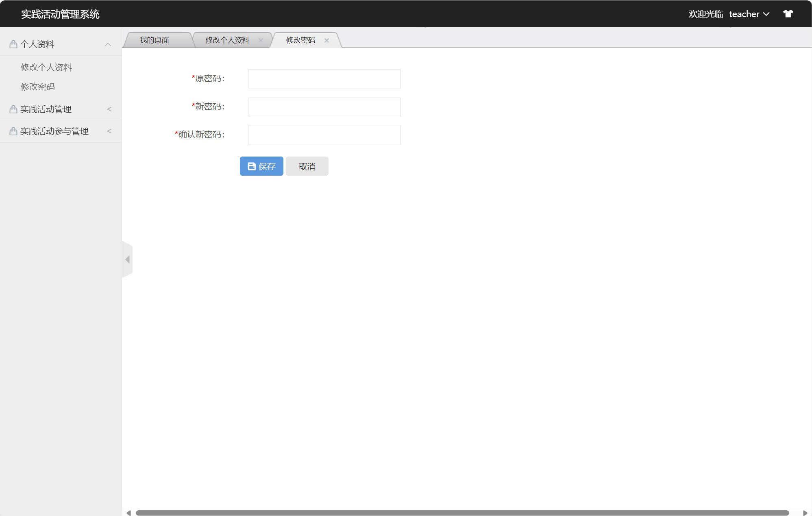This screenshot has height=516, width=812.
Task: Close the 修改密码 tab with X
Action: [x=327, y=40]
